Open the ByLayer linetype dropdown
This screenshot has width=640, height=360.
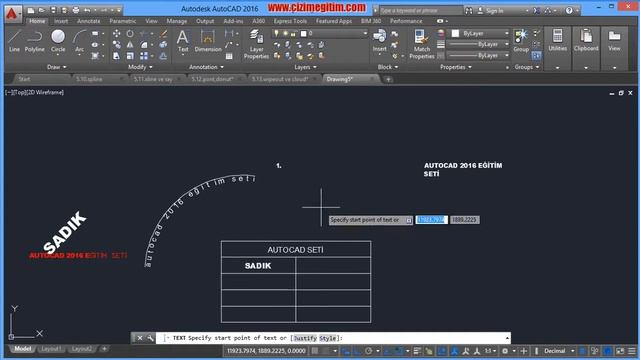tap(507, 55)
